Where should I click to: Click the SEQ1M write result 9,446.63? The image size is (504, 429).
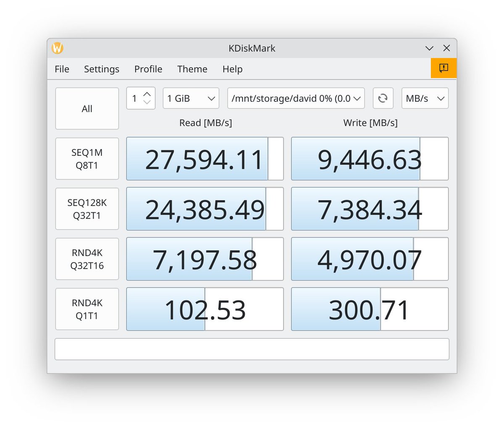click(x=370, y=159)
